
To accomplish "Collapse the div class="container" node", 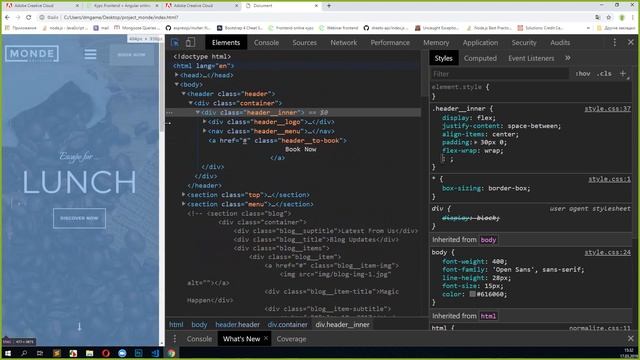I will tap(191, 103).
